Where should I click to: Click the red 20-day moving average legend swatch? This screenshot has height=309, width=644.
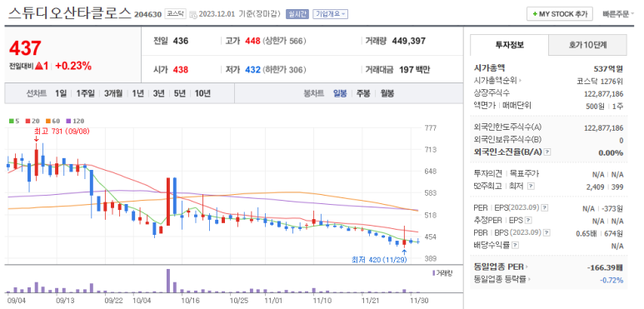27,121
